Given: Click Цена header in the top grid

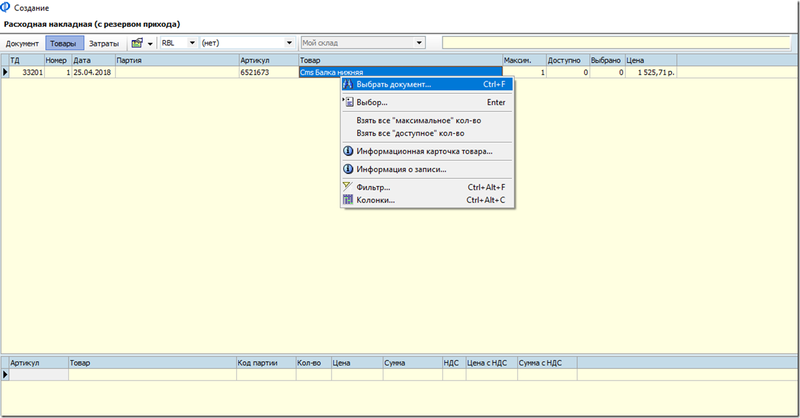Looking at the screenshot, I should (651, 60).
